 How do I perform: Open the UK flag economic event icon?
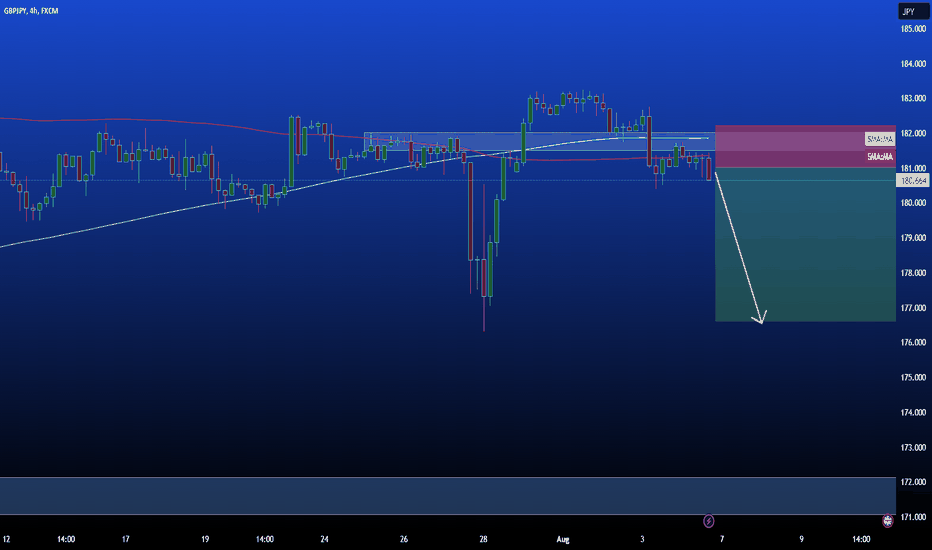(x=887, y=521)
